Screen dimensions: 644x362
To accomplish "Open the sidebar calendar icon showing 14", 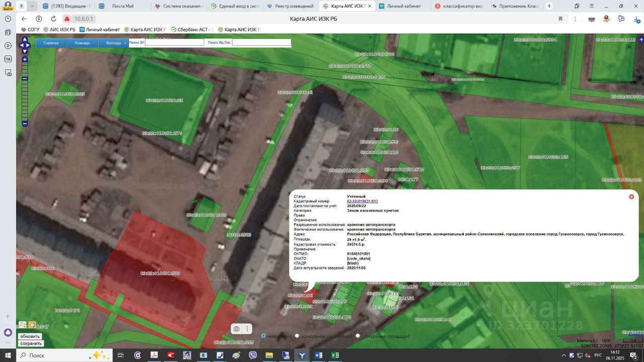I will [8, 59].
